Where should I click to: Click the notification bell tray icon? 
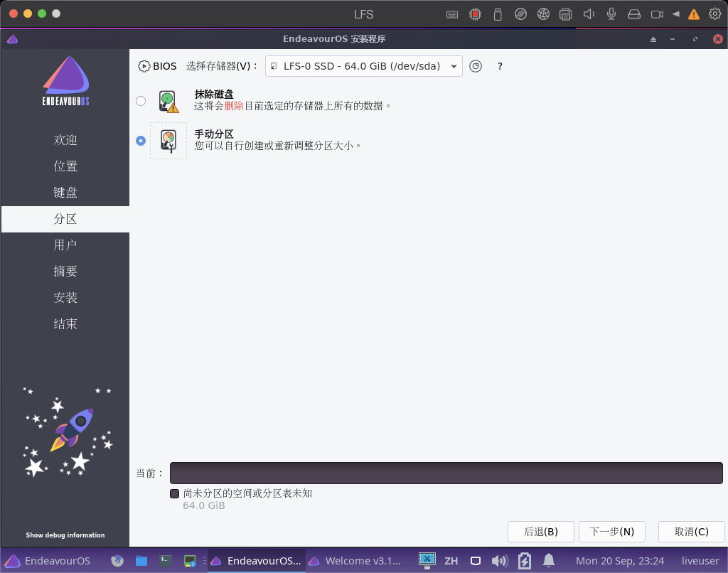point(549,560)
